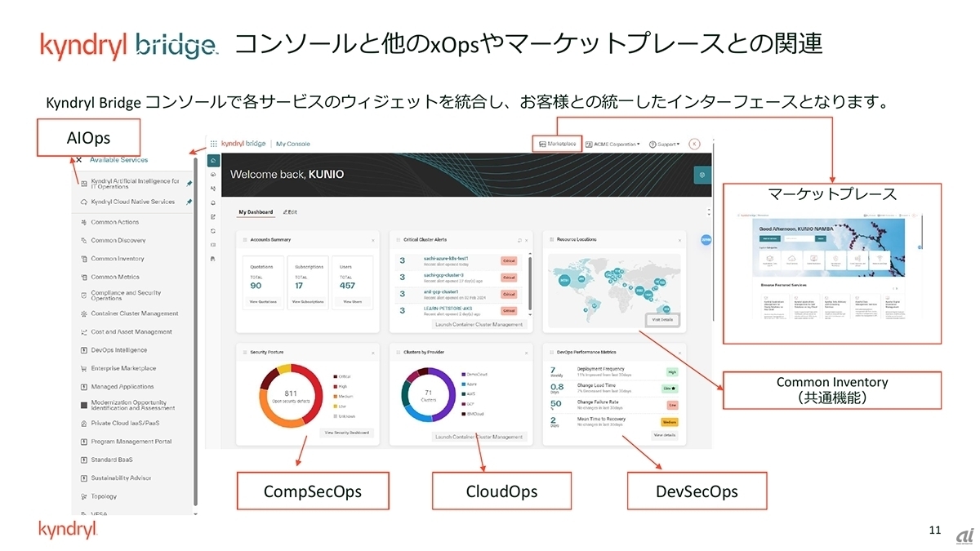
Task: Click the Support help icon
Action: tap(653, 144)
